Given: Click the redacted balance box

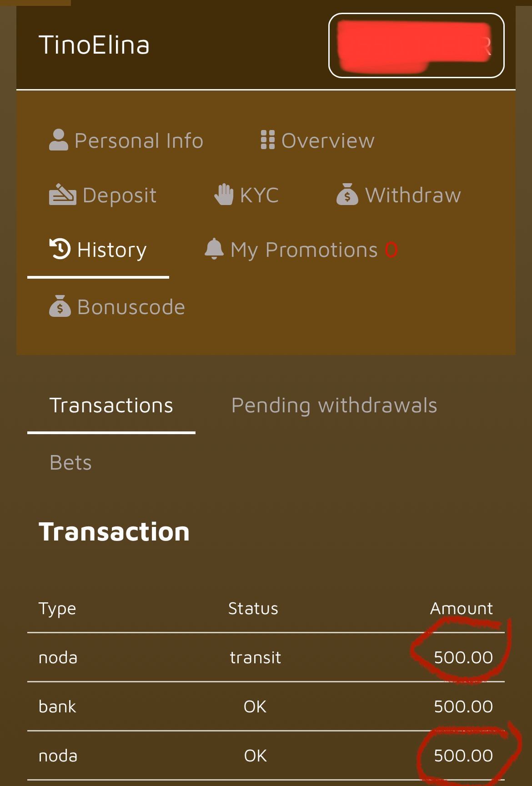Looking at the screenshot, I should (416, 45).
